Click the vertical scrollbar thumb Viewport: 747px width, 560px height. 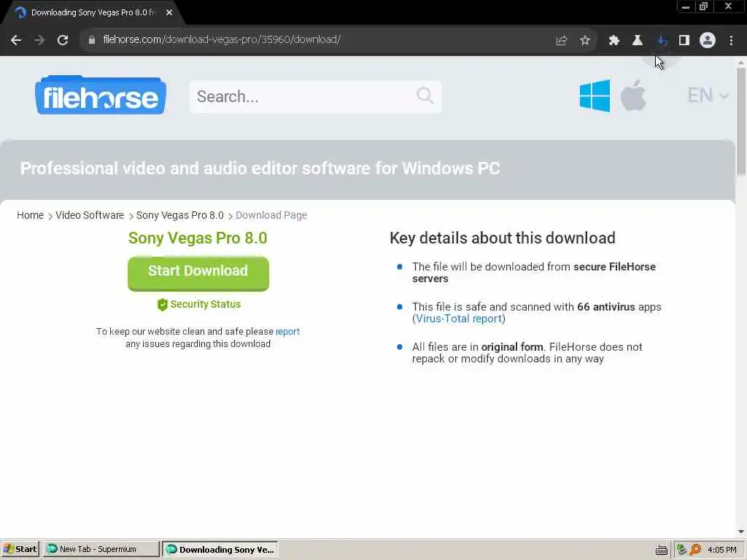click(x=741, y=122)
